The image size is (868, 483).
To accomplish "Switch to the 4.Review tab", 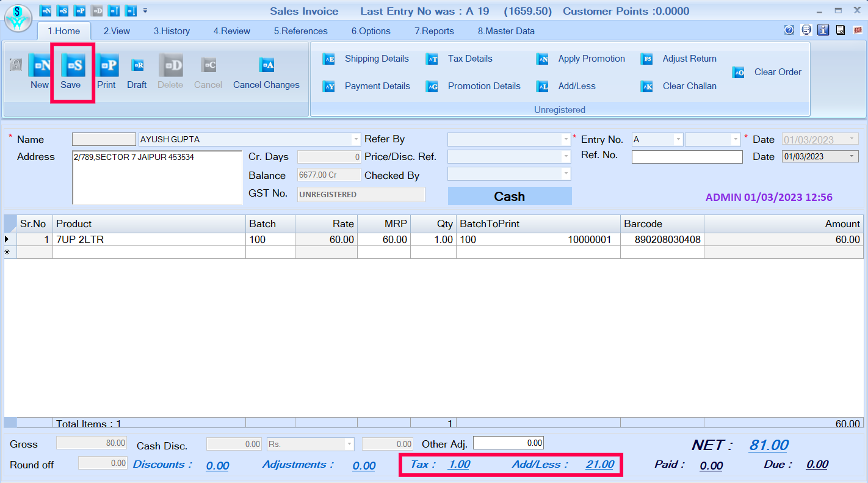I will point(232,31).
